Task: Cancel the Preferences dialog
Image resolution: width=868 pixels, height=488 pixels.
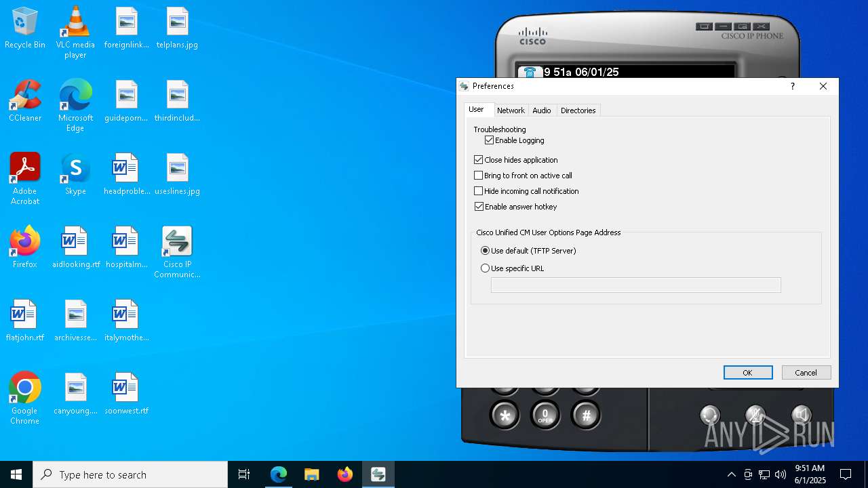Action: (806, 373)
